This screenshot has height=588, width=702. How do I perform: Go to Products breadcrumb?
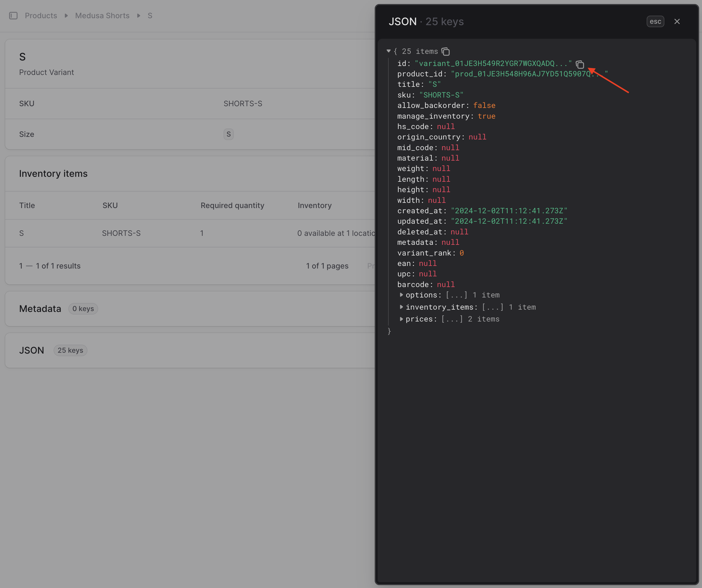pyautogui.click(x=41, y=16)
